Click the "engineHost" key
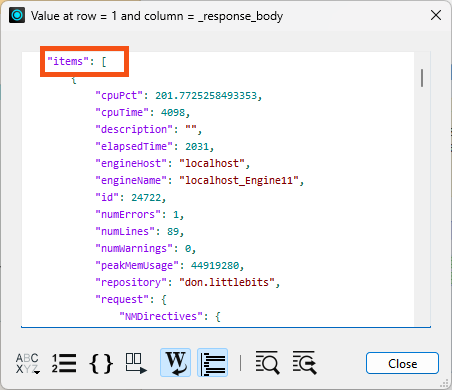Viewport: 452px width, 390px height. click(x=131, y=164)
